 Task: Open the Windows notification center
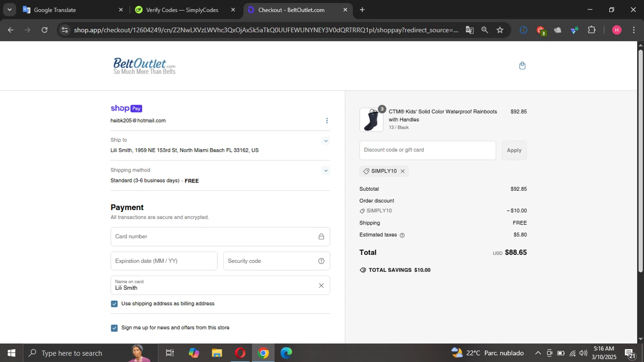click(630, 354)
